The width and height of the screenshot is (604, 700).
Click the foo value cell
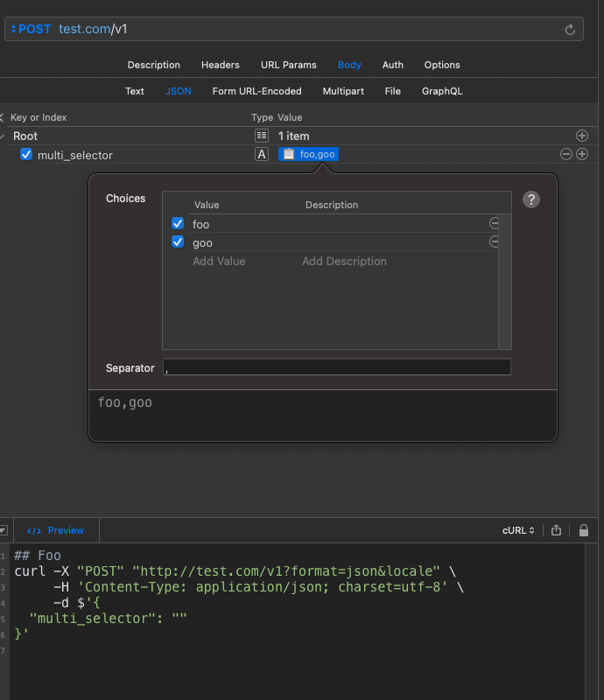(201, 224)
